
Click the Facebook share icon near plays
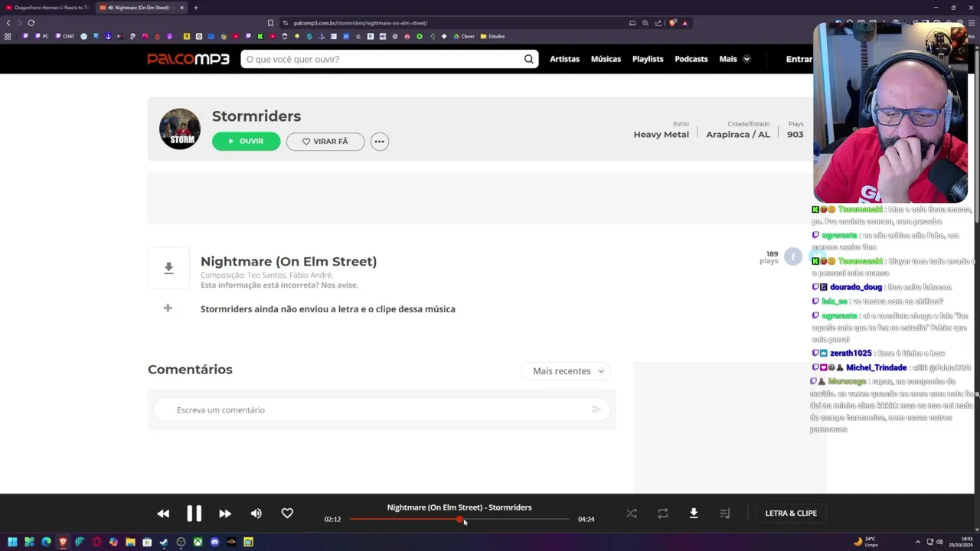point(793,257)
